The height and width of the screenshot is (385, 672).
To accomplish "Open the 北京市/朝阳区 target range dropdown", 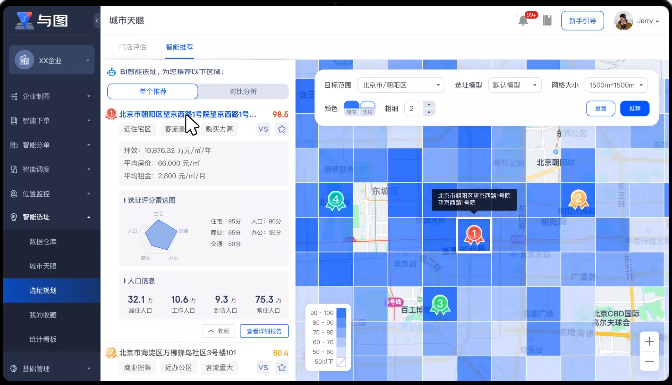I will 401,85.
